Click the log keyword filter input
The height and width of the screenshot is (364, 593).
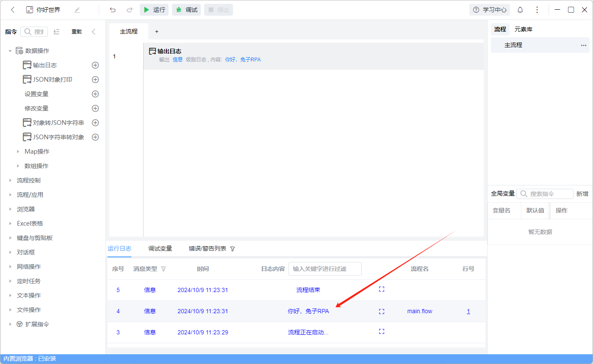325,269
